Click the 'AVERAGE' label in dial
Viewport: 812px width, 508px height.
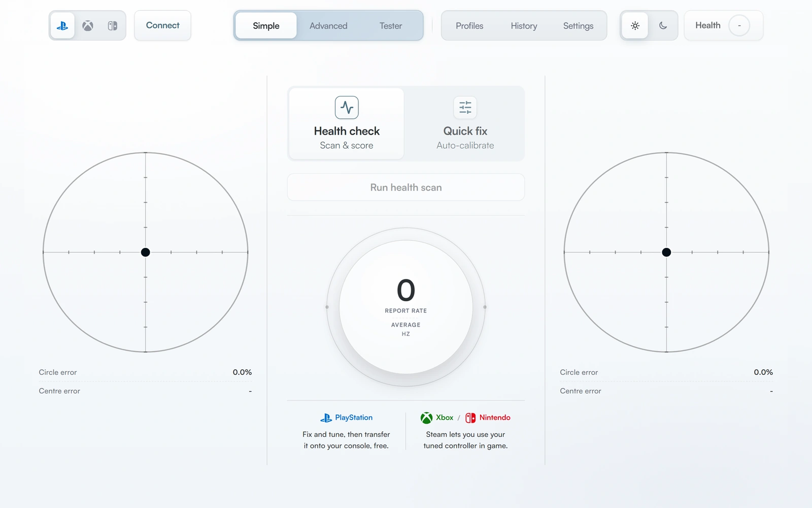[x=406, y=325]
